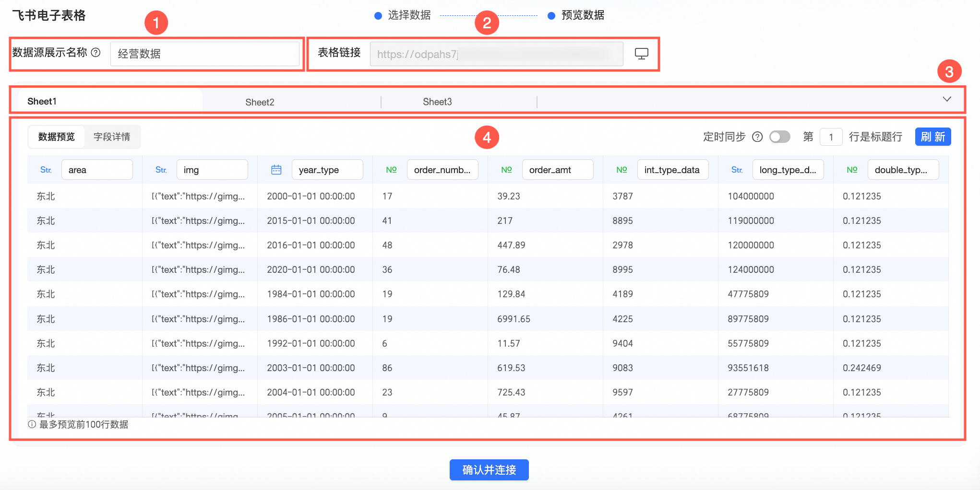Screen dimensions: 980x490
Task: Click the order_amt value 447.89
Action: pyautogui.click(x=511, y=245)
